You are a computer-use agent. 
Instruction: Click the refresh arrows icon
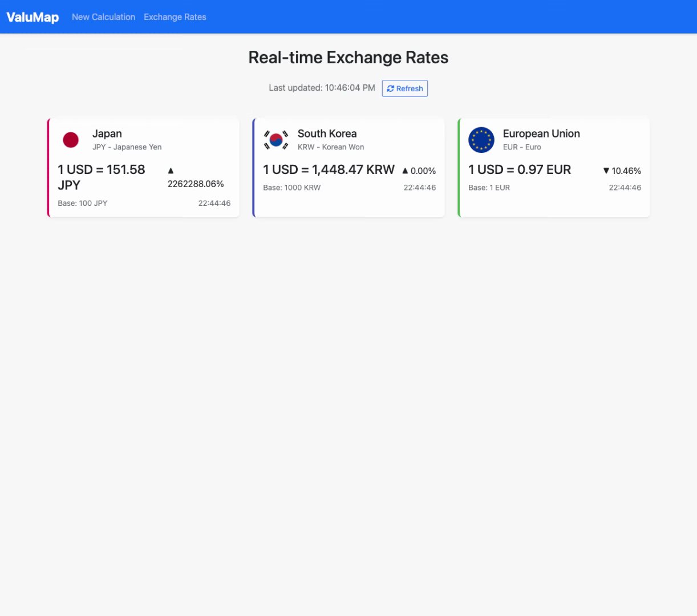click(390, 88)
